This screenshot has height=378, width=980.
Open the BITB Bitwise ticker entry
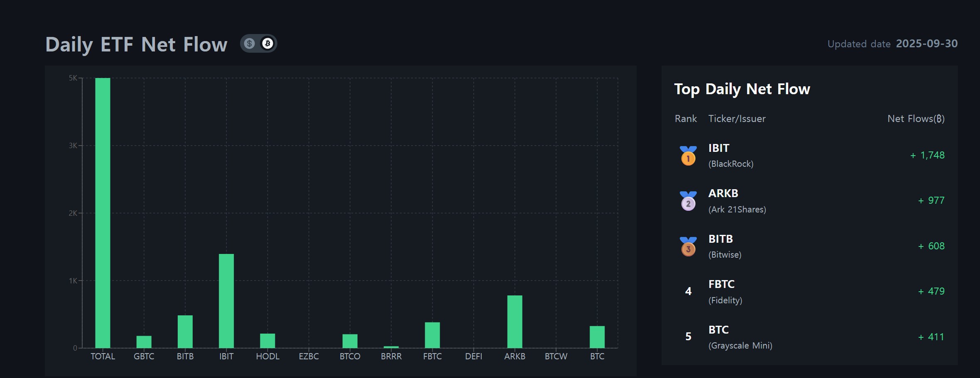[725, 246]
